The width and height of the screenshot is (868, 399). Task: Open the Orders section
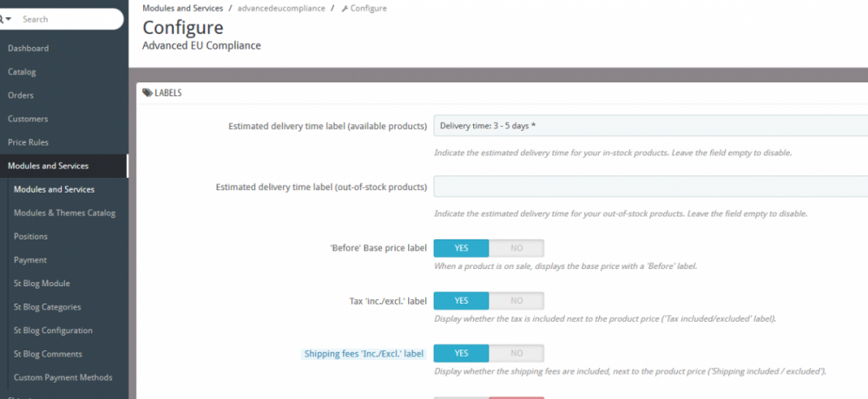(x=21, y=95)
